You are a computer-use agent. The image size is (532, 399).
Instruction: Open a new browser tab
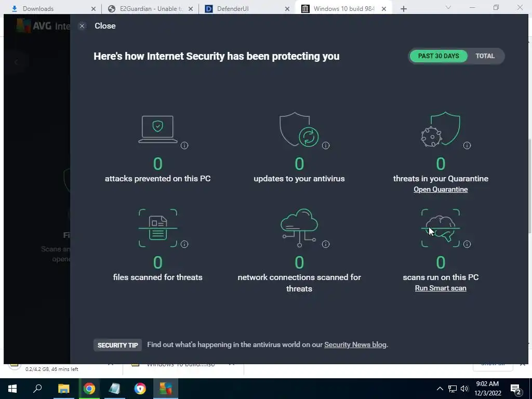click(x=403, y=9)
